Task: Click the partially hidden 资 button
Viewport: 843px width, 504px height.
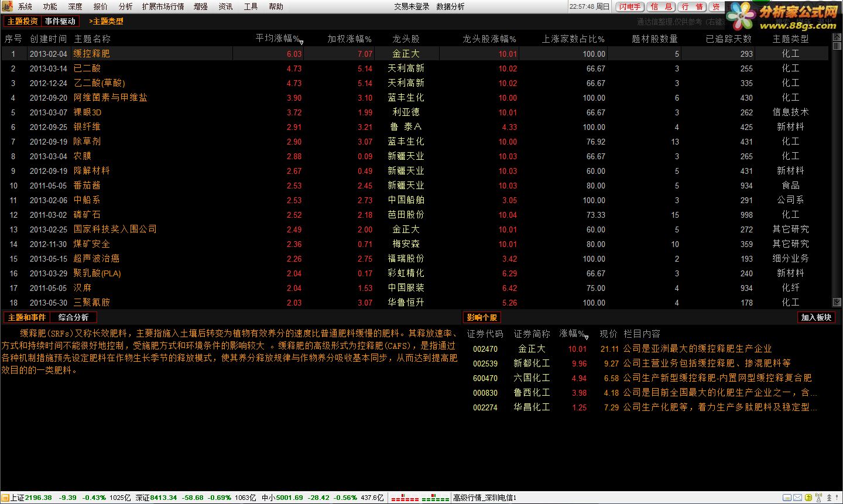Action: click(717, 6)
